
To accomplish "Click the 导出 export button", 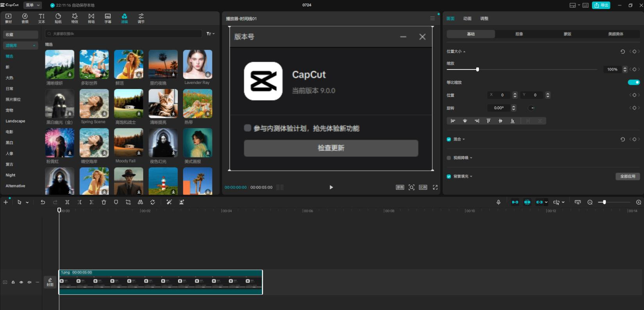I will [x=601, y=5].
